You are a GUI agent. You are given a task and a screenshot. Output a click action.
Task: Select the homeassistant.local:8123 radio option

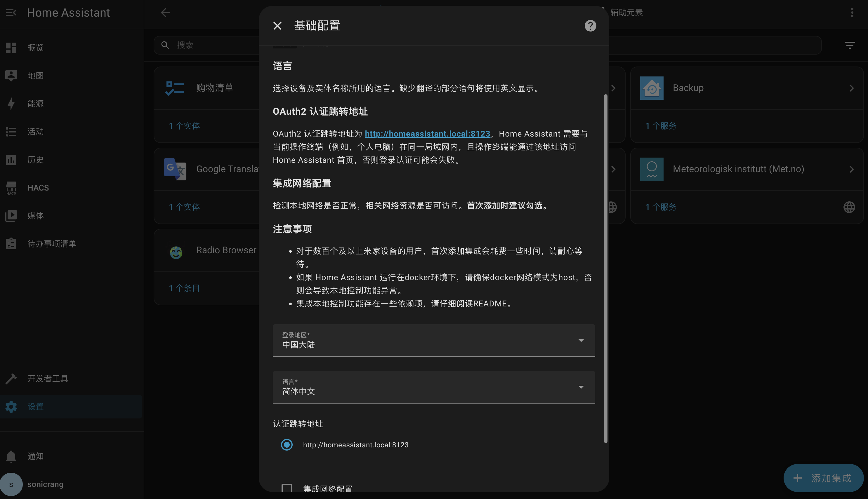(x=287, y=444)
